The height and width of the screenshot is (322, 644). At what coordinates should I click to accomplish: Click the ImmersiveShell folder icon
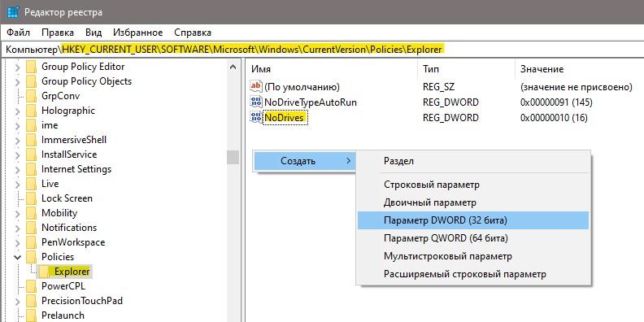tap(31, 140)
